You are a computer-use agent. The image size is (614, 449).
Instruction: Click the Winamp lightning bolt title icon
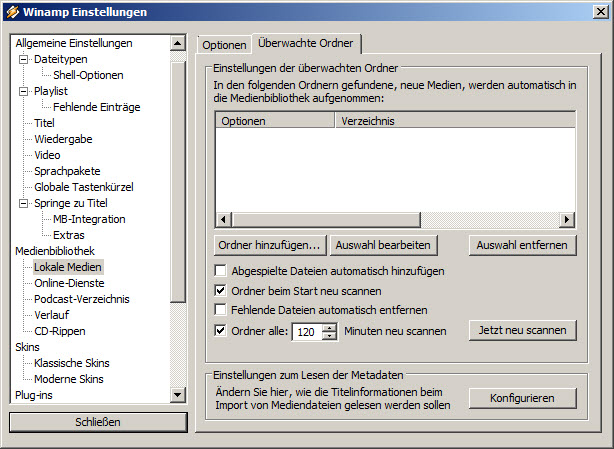[x=12, y=12]
